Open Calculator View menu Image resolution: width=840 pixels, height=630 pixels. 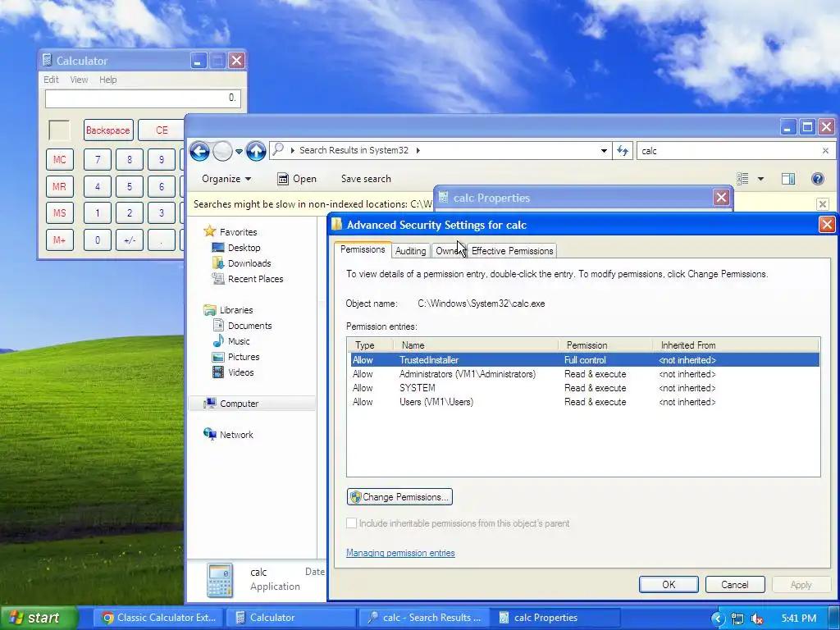79,80
